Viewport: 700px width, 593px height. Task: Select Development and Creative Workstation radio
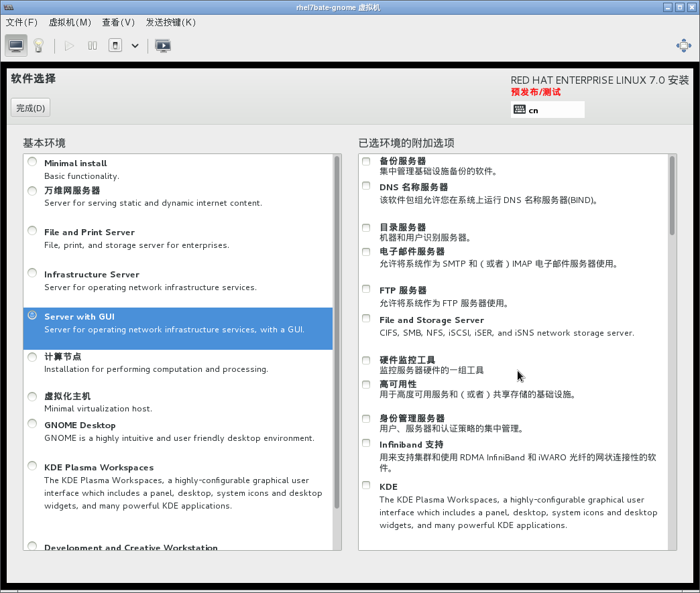(x=32, y=545)
